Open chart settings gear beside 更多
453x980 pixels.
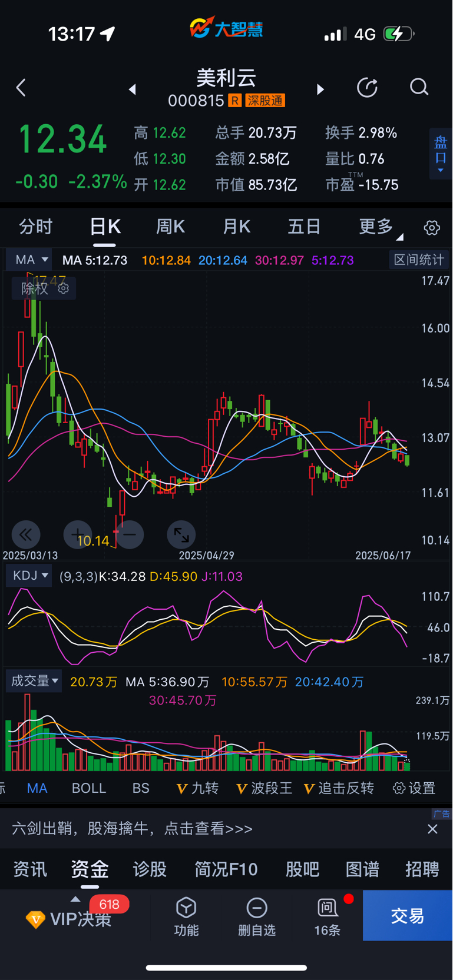(x=432, y=228)
